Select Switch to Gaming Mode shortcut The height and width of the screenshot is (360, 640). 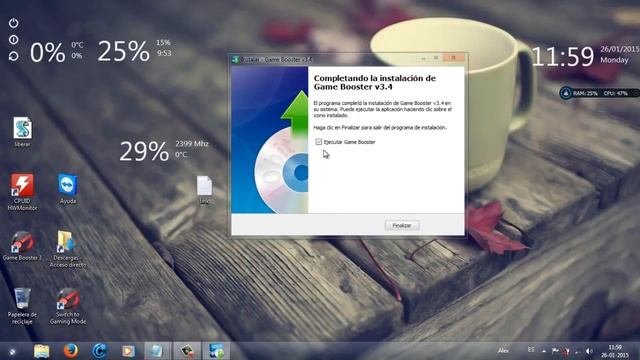click(x=68, y=306)
